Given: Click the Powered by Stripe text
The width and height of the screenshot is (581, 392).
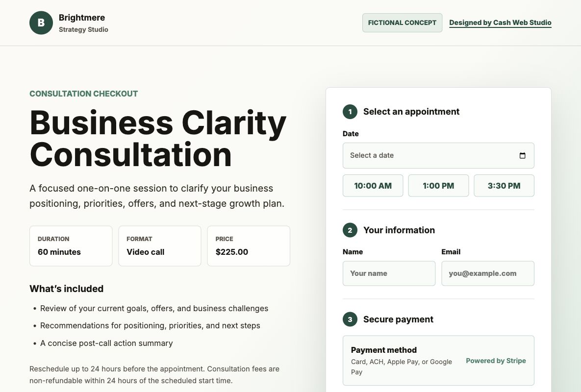Looking at the screenshot, I should click(496, 361).
